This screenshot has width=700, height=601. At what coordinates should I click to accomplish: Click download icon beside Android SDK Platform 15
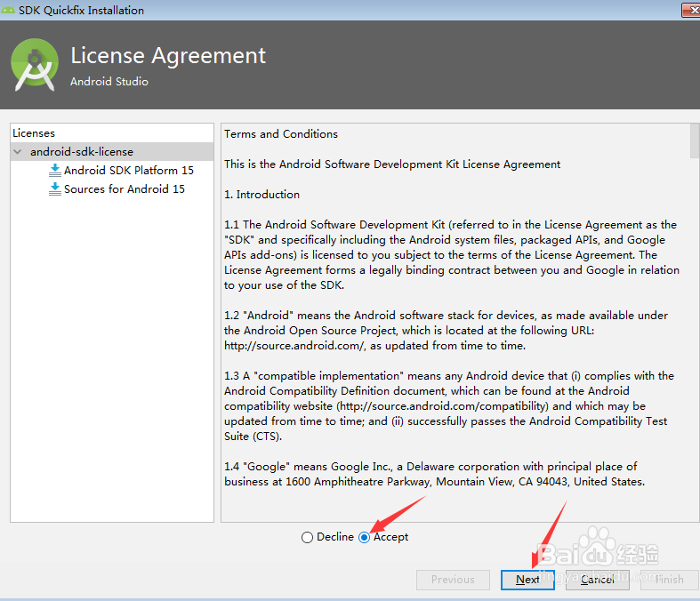(x=54, y=171)
